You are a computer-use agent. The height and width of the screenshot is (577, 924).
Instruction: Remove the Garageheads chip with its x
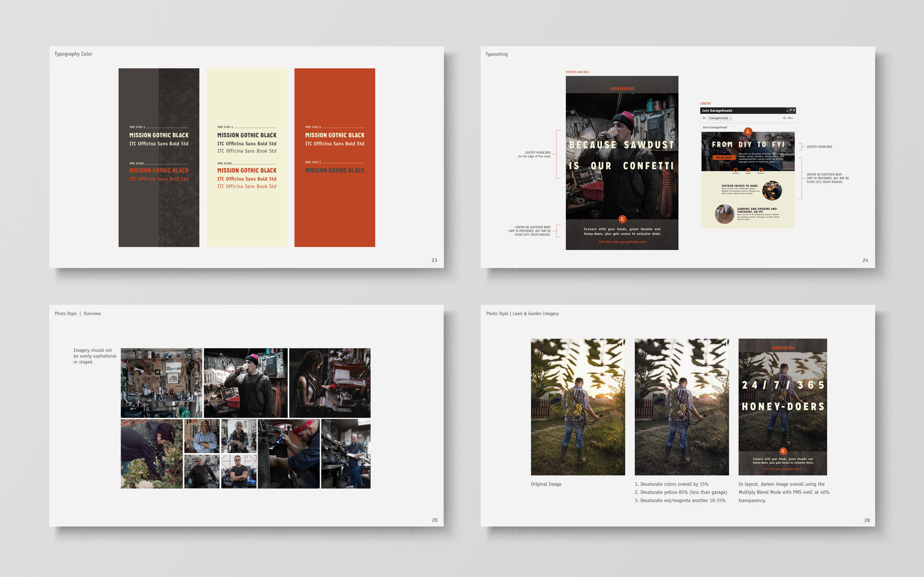730,118
